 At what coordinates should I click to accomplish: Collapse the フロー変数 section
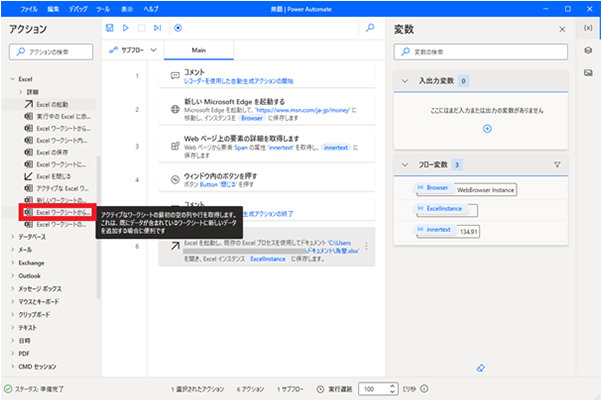[405, 165]
